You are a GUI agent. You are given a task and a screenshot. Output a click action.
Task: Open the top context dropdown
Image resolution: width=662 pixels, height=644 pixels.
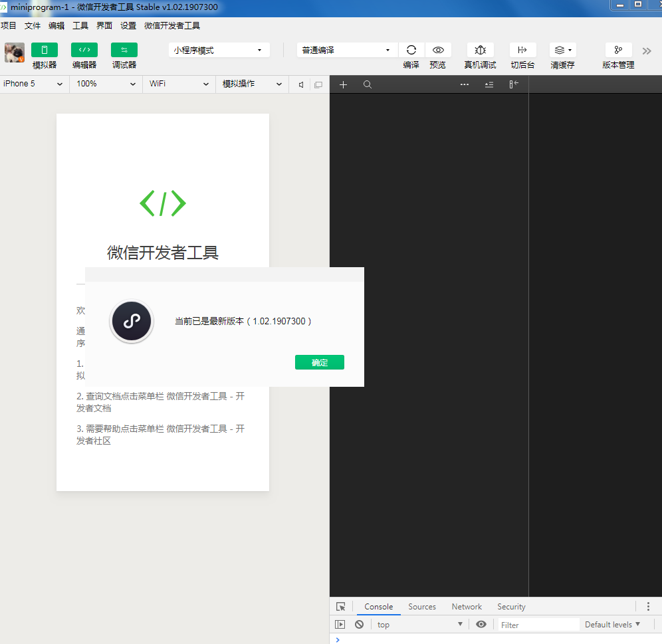point(419,625)
